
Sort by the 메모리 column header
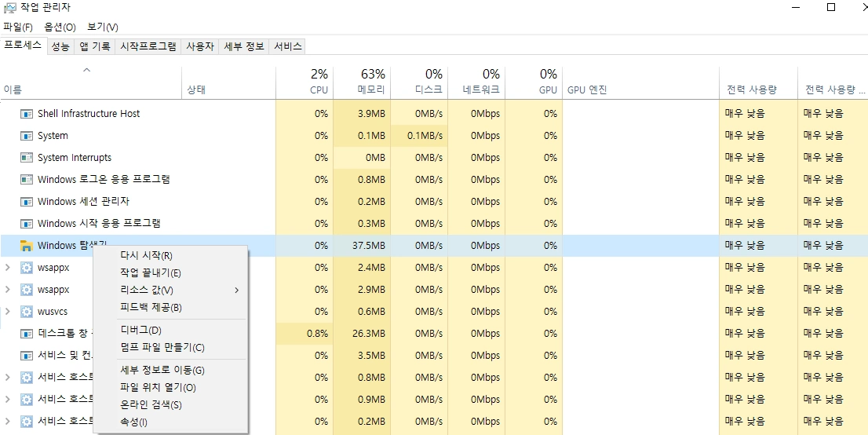pyautogui.click(x=362, y=83)
